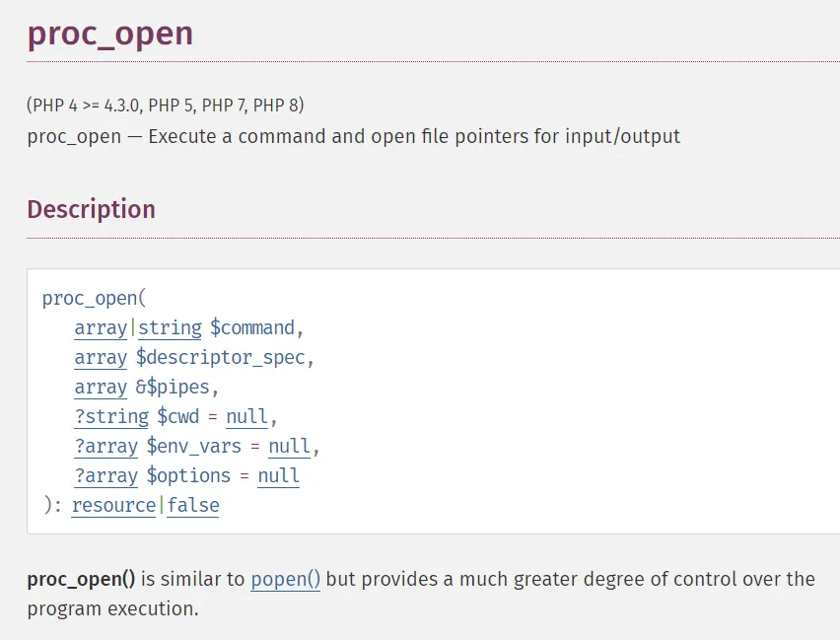Click the $command parameter name

pos(252,327)
